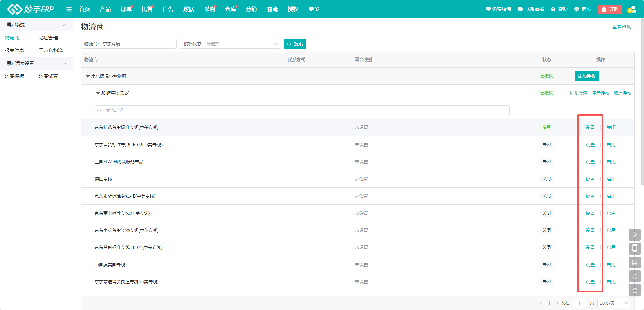Click the hamburger menu icon beside the logo

tap(69, 9)
